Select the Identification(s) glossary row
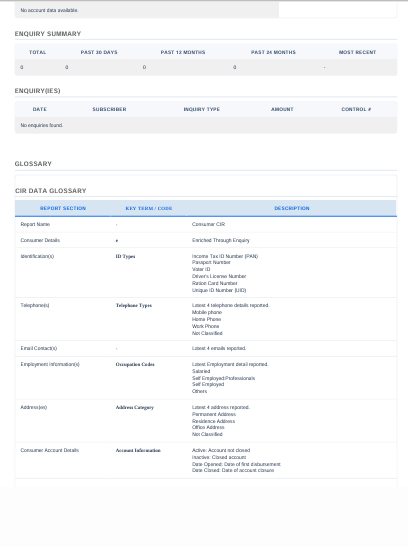Viewport: 408px width, 547px height. click(x=206, y=273)
